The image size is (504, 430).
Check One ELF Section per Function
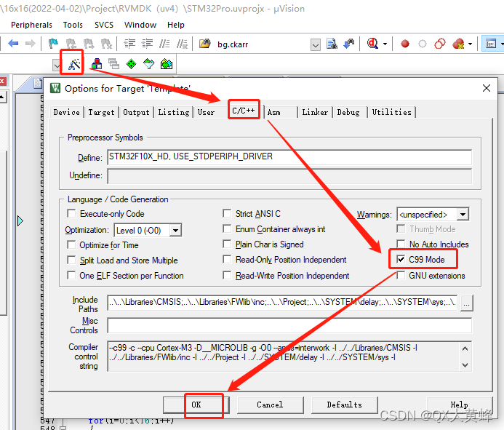pyautogui.click(x=71, y=275)
